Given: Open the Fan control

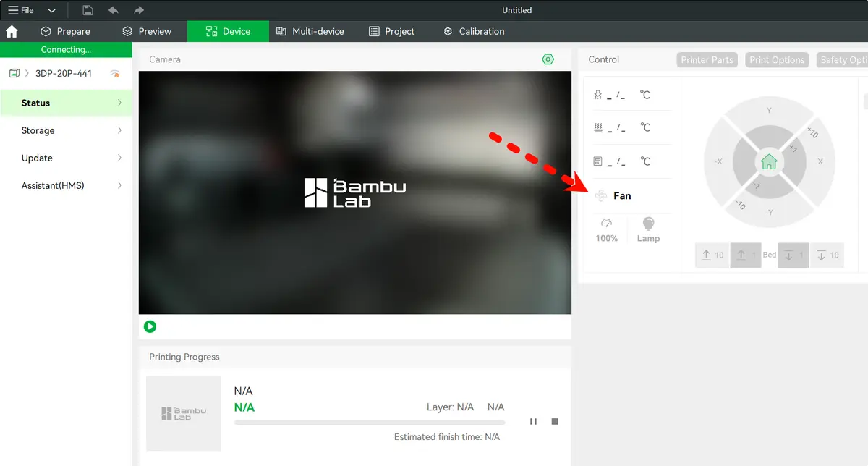Looking at the screenshot, I should click(x=613, y=195).
